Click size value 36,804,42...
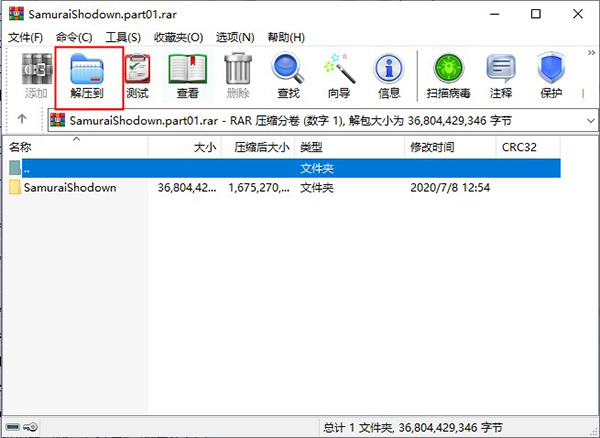This screenshot has height=438, width=600. (x=187, y=187)
